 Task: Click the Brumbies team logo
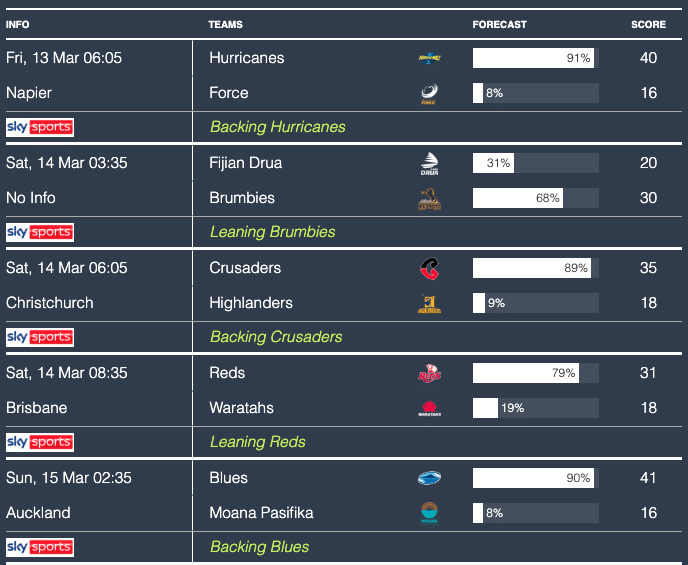point(429,199)
